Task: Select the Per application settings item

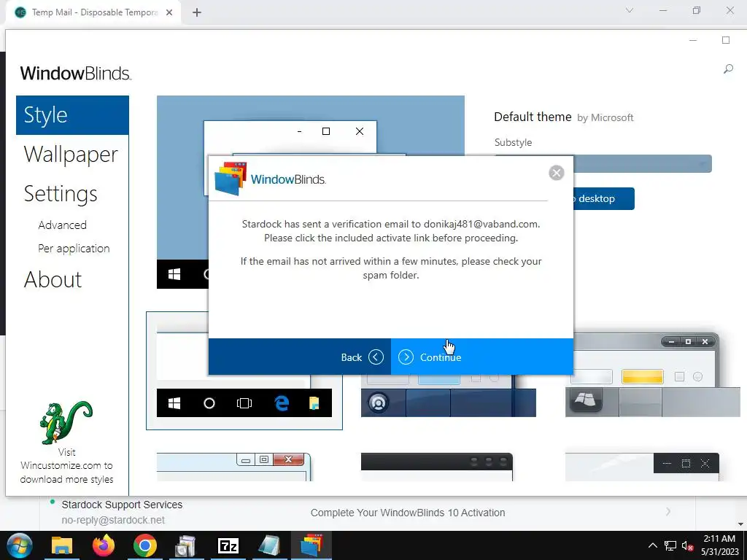Action: coord(74,248)
